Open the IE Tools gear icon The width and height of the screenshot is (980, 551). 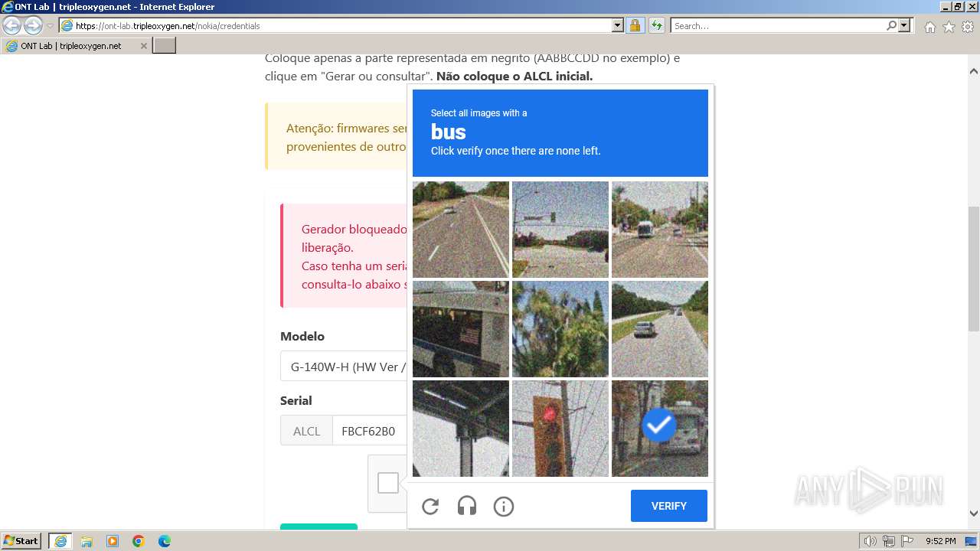(x=968, y=27)
